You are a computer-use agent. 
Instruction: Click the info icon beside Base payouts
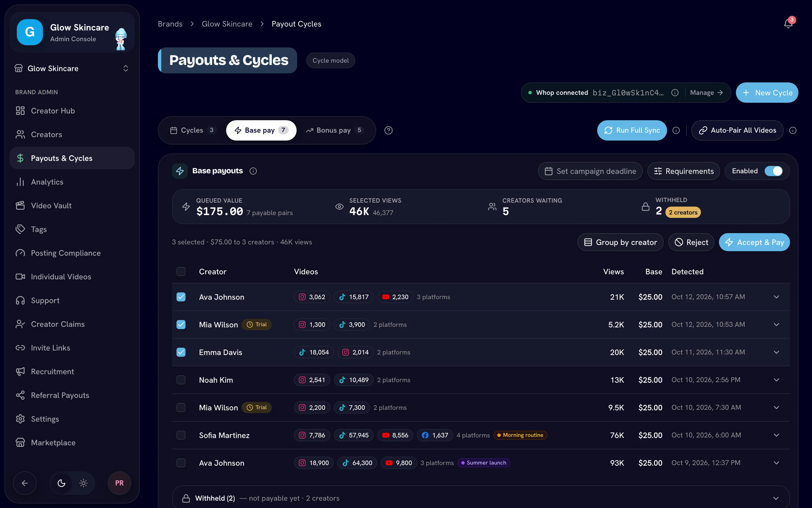[253, 171]
